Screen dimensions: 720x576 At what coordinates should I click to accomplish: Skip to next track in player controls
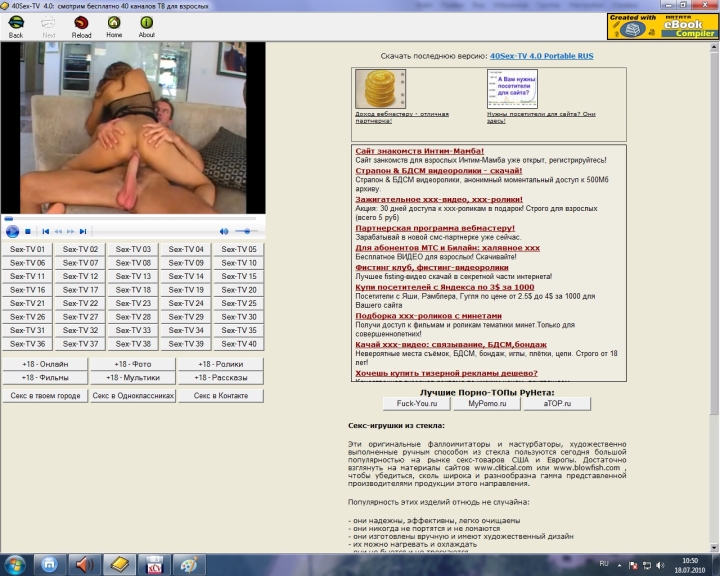(x=83, y=231)
